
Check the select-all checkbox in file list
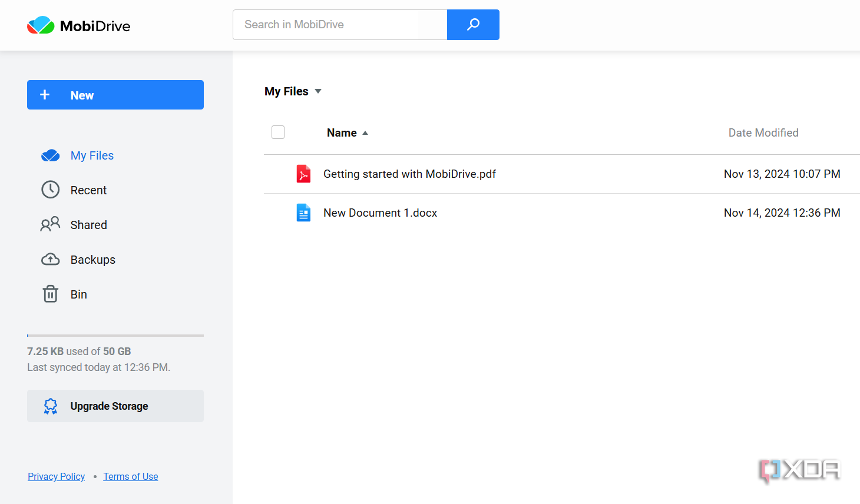(277, 132)
